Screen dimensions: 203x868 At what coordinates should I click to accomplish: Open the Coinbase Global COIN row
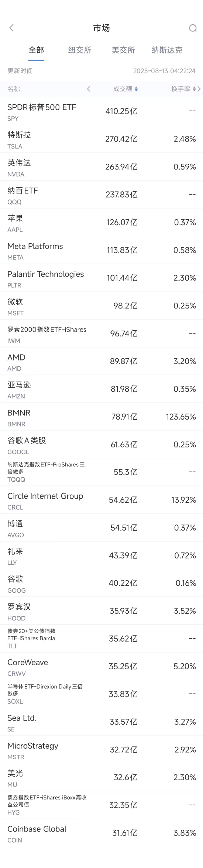tap(101, 833)
